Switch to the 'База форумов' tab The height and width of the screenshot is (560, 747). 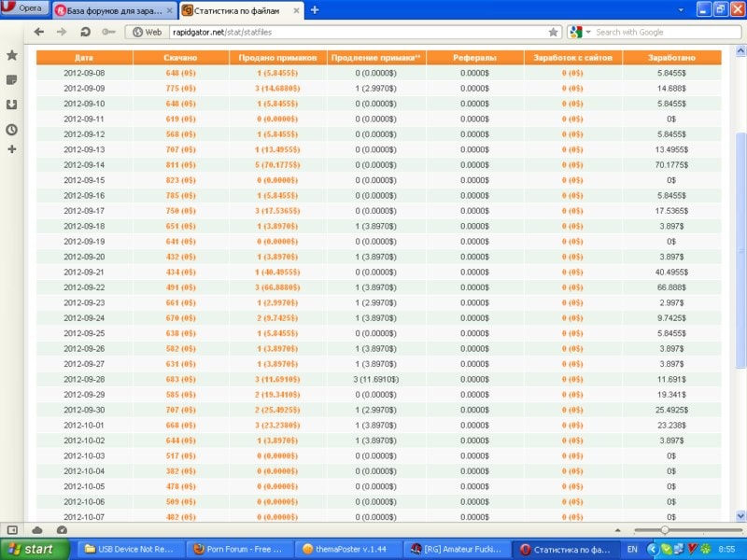click(x=112, y=10)
